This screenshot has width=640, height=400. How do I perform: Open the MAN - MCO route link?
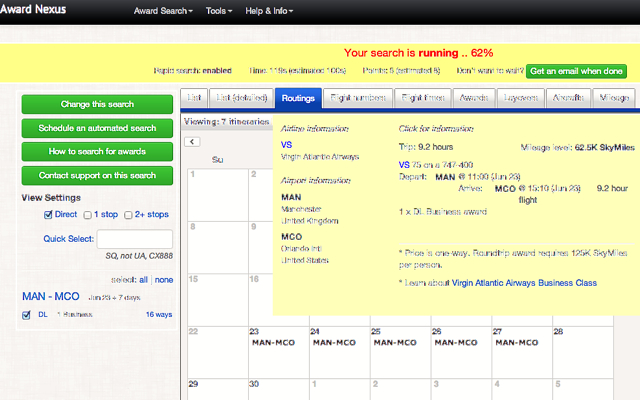51,296
